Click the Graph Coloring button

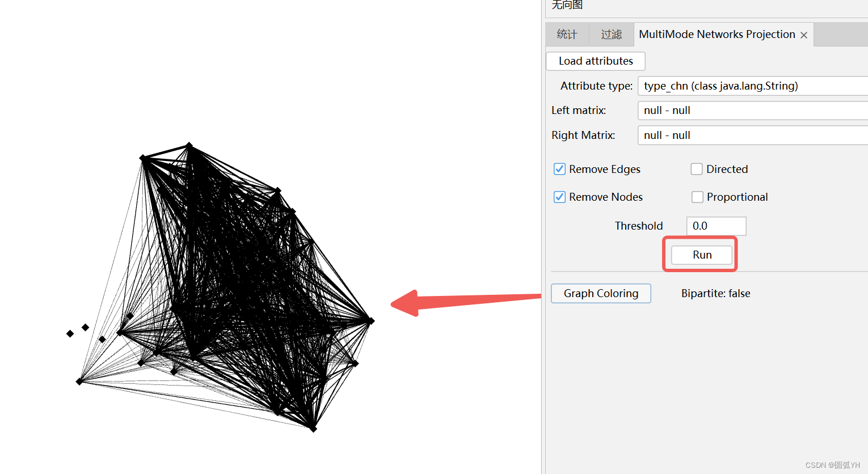coord(600,293)
